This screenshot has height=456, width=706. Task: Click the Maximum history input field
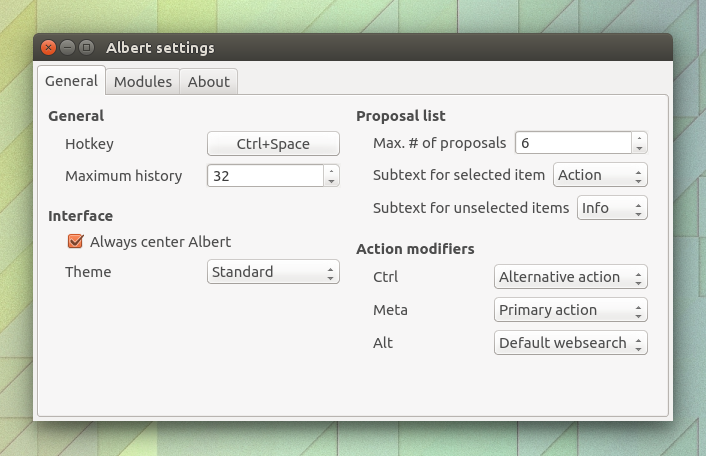pyautogui.click(x=265, y=176)
